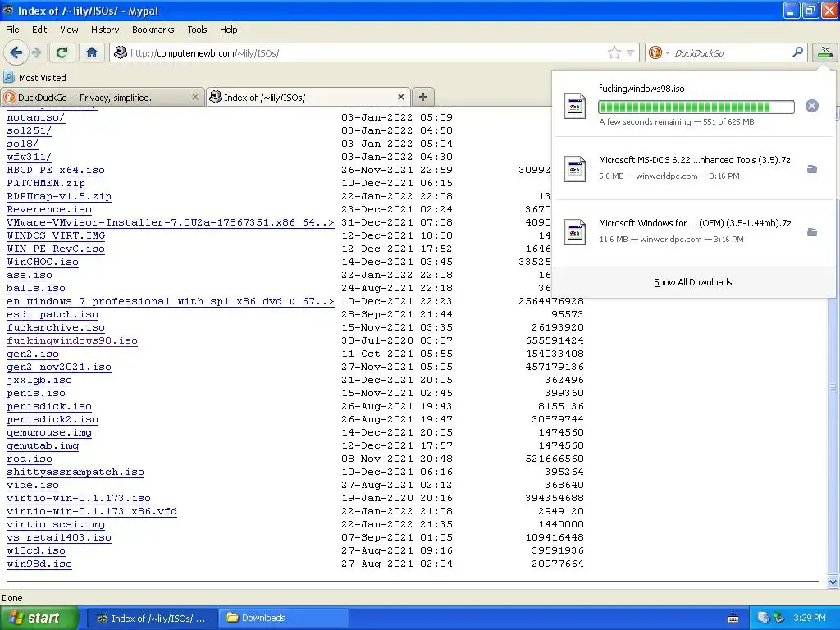Screen dimensions: 840x630
Task: Download win98d.iso
Action: click(39, 564)
